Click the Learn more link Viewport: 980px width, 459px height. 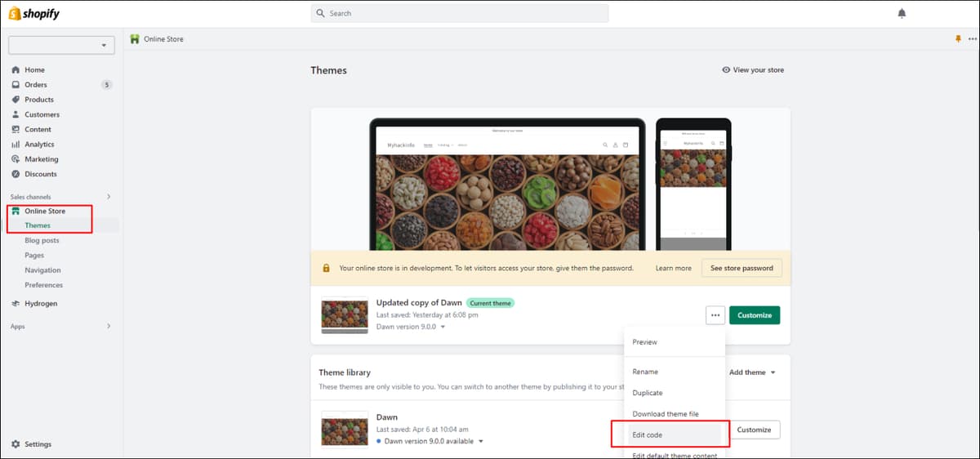point(674,268)
